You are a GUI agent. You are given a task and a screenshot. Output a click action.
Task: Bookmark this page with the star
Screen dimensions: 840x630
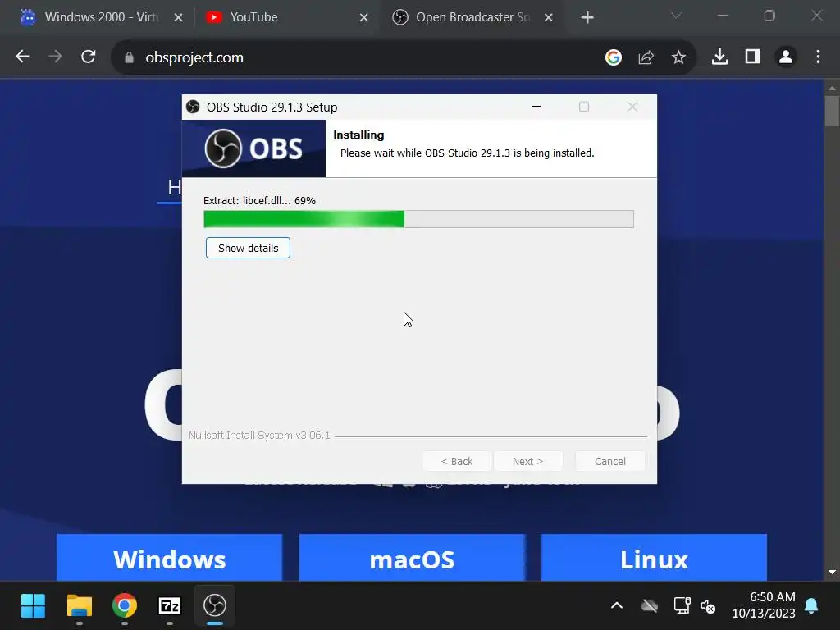(x=678, y=57)
